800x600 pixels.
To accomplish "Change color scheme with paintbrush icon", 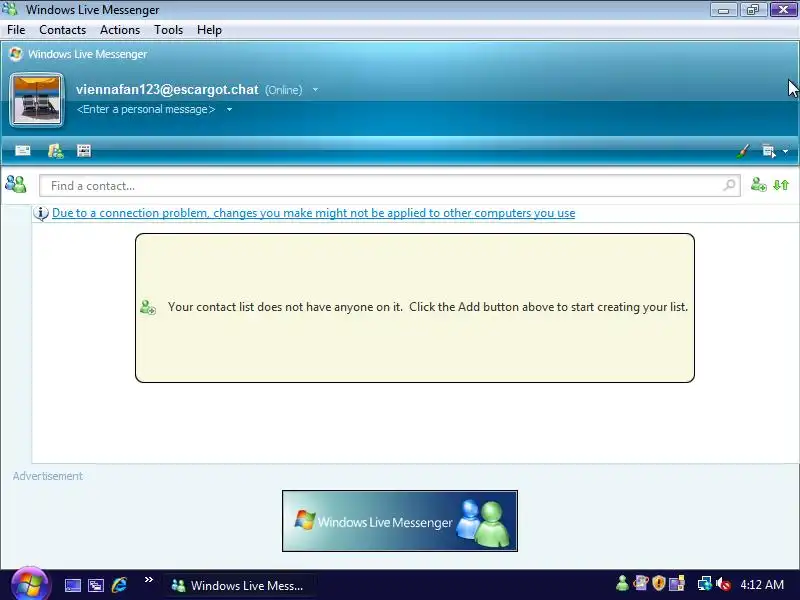I will [743, 151].
